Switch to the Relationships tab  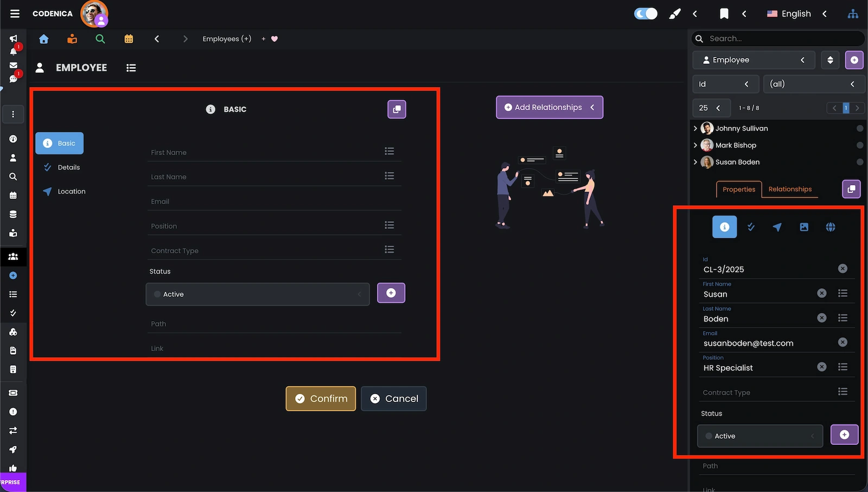pyautogui.click(x=790, y=189)
